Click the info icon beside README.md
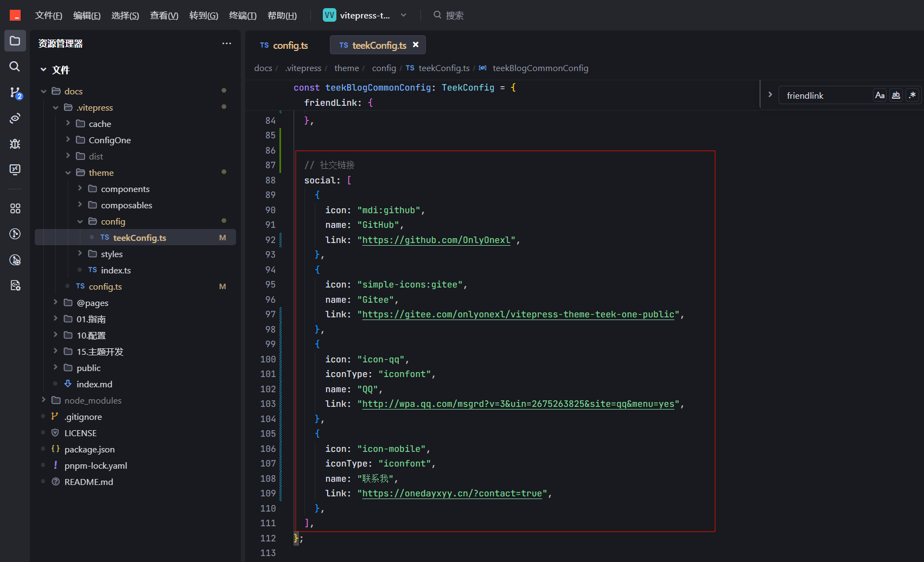924x562 pixels. 55,482
